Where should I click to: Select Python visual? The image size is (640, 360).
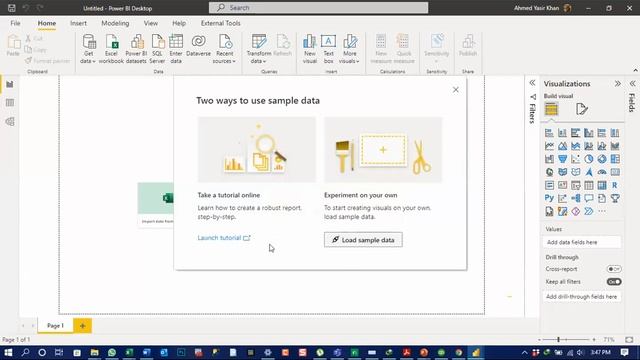[549, 198]
